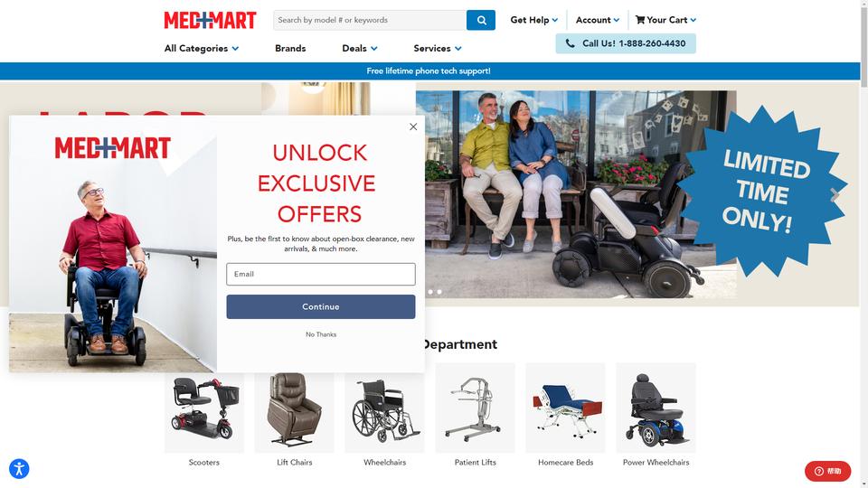
Task: Expand the Deals menu
Action: pos(360,49)
